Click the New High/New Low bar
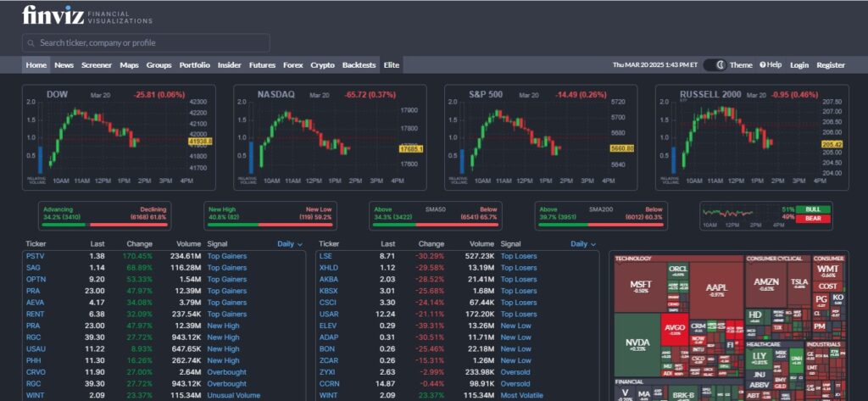The height and width of the screenshot is (401, 868). 270,216
